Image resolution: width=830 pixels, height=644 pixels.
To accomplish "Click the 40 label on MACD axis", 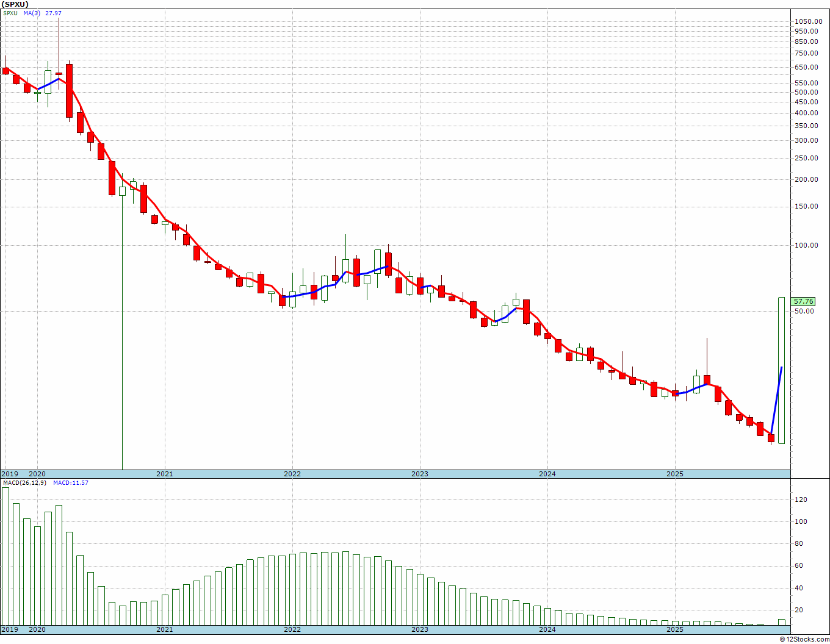I will tap(798, 588).
